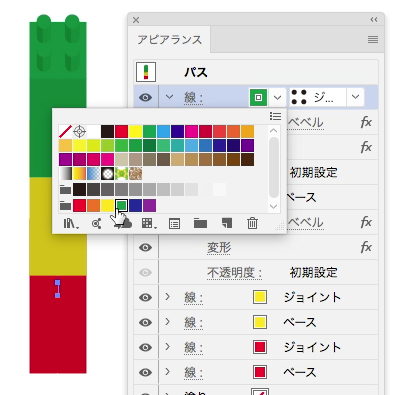
Task: Expand the yellow ベース stroke row
Action: point(168,321)
